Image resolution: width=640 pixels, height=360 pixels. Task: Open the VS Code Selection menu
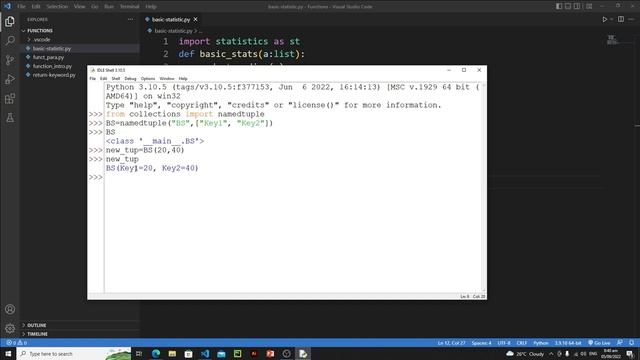click(57, 7)
